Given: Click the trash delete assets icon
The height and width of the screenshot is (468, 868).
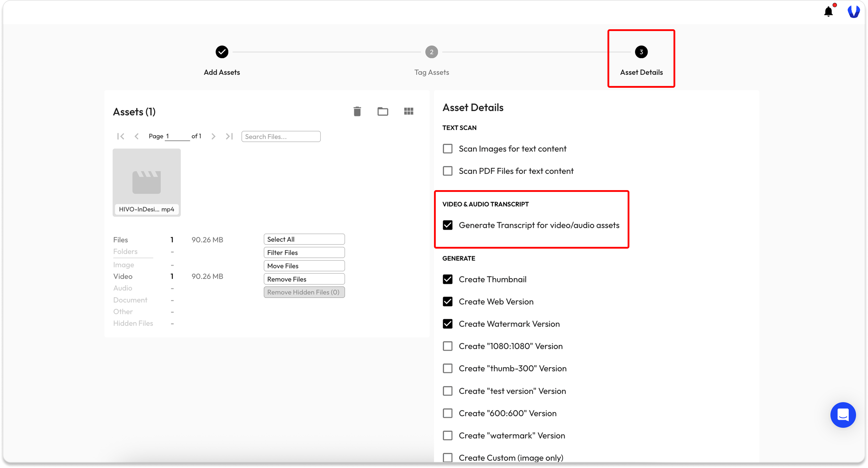Looking at the screenshot, I should pos(357,111).
